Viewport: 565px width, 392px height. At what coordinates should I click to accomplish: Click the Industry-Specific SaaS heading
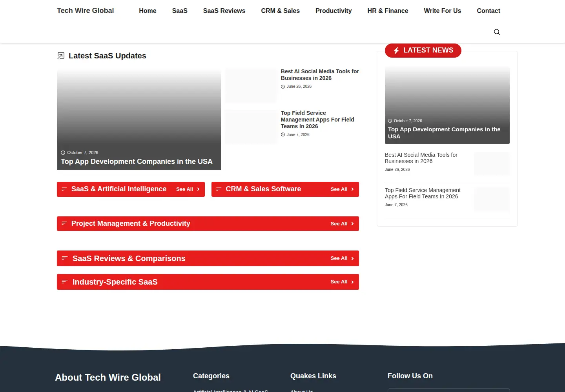(x=115, y=282)
